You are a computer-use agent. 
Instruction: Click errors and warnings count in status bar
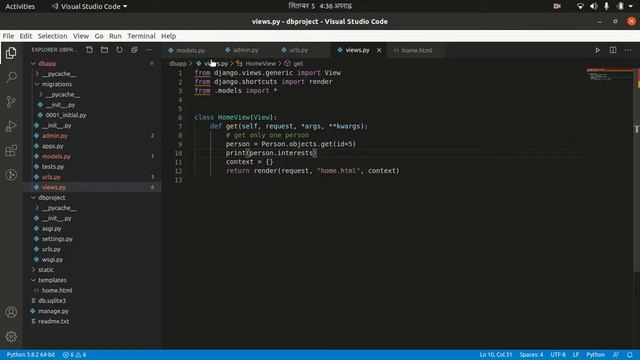click(74, 355)
